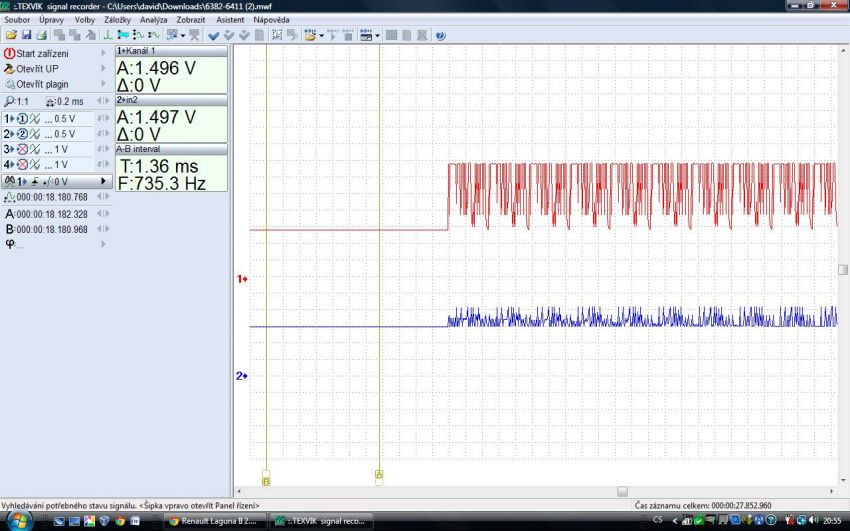
Task: Open the Zobrazit menu
Action: coord(191,20)
